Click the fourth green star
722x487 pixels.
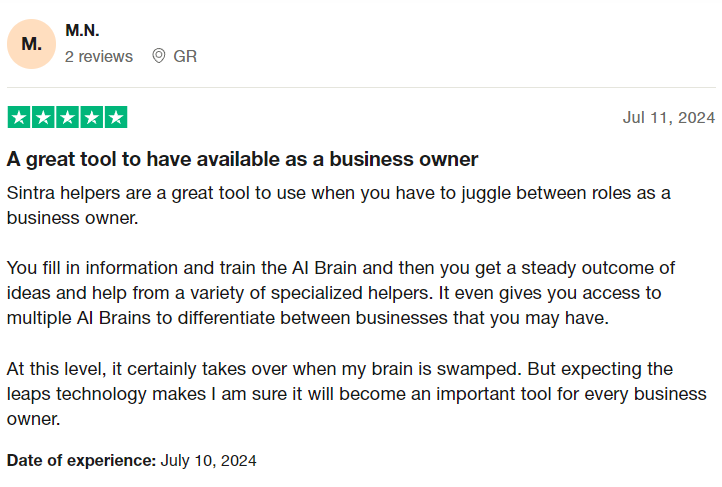[x=92, y=117]
